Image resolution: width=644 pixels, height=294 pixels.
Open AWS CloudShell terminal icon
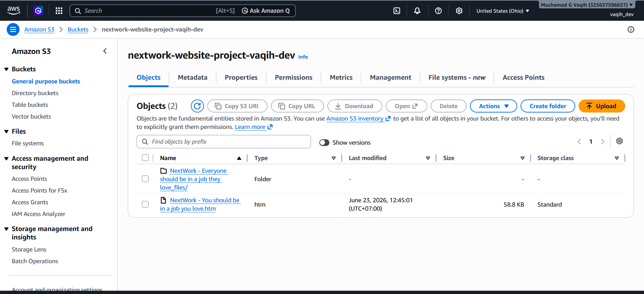point(396,11)
